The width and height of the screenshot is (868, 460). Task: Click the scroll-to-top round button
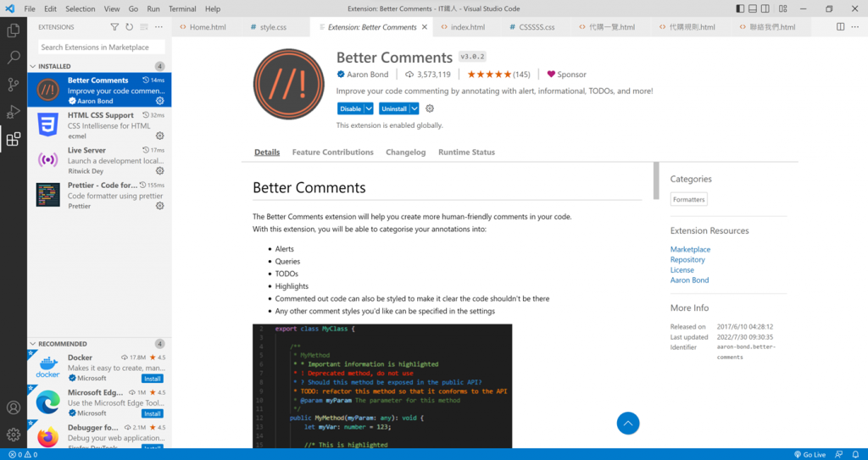click(x=628, y=424)
